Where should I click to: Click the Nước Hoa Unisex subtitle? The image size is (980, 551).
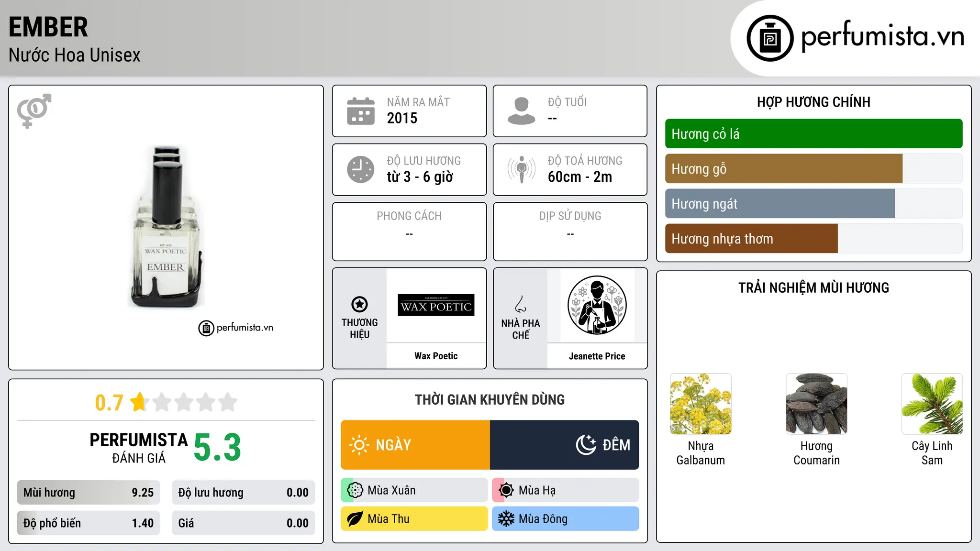[75, 55]
